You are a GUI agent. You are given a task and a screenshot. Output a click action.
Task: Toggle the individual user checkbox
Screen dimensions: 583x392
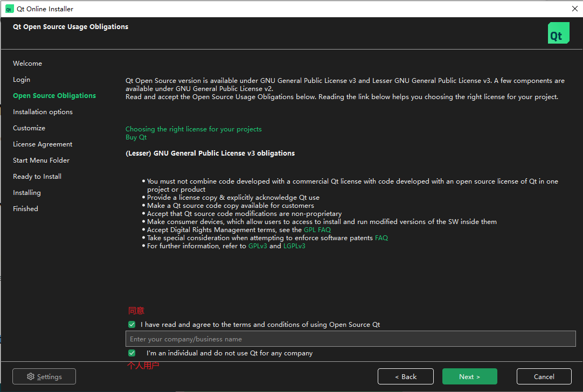click(x=132, y=353)
